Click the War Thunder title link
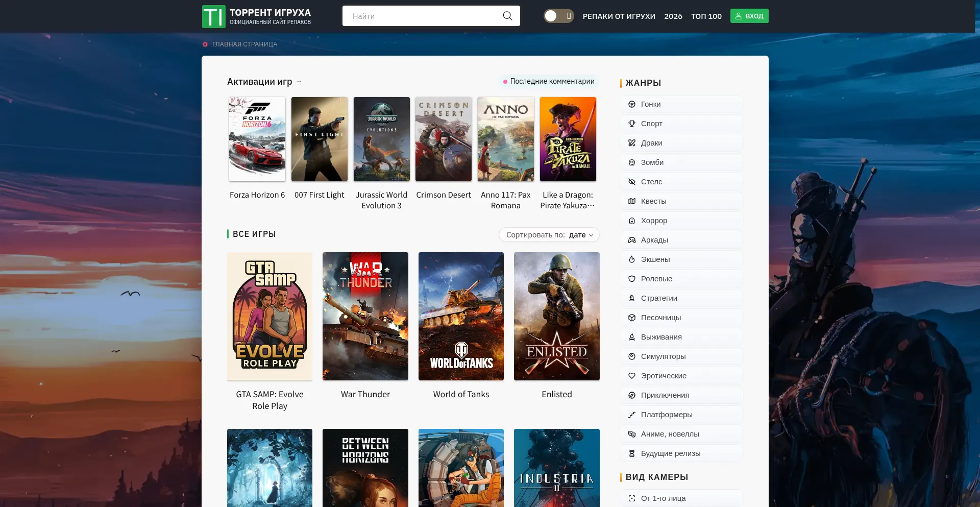This screenshot has height=507, width=980. point(365,394)
